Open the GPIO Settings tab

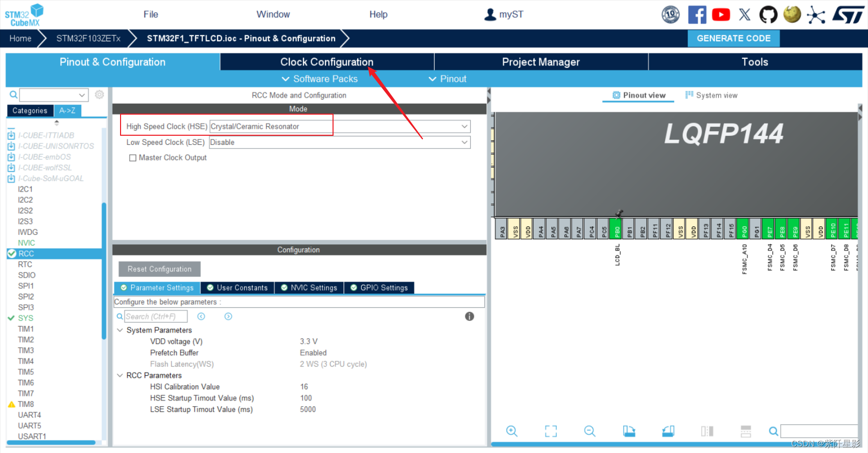coord(379,288)
